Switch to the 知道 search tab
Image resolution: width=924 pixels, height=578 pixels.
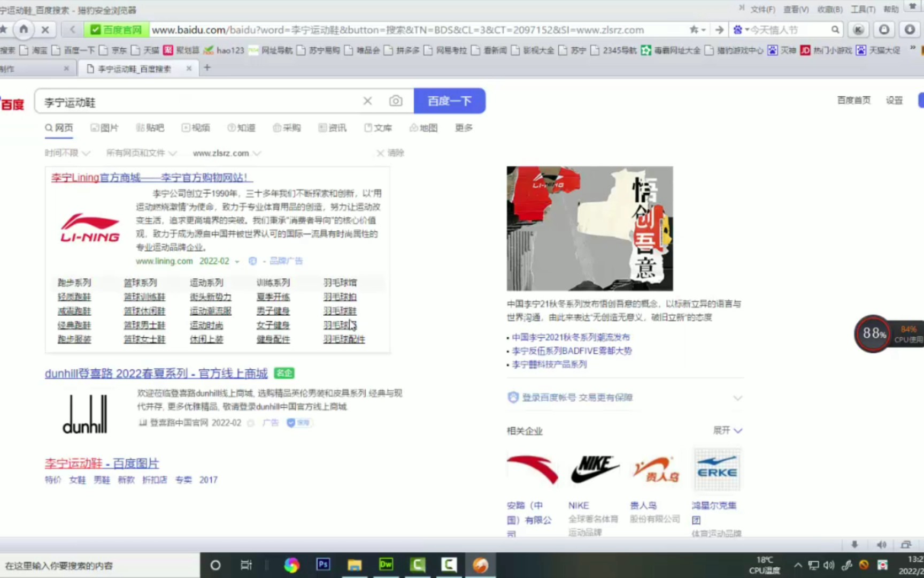pos(241,128)
